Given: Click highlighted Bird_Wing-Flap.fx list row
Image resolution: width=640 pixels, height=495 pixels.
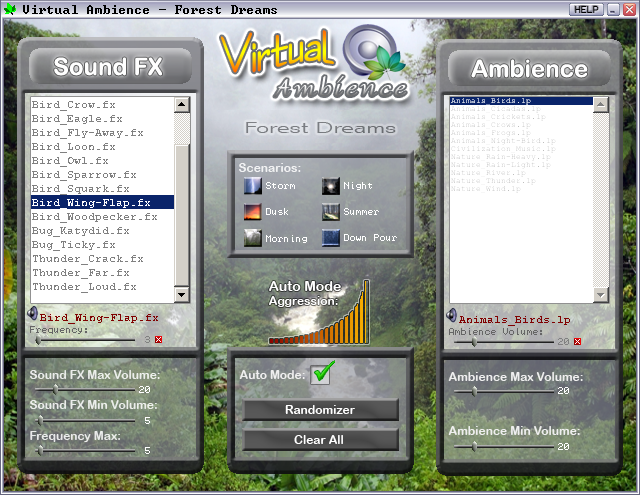Looking at the screenshot, I should click(102, 202).
